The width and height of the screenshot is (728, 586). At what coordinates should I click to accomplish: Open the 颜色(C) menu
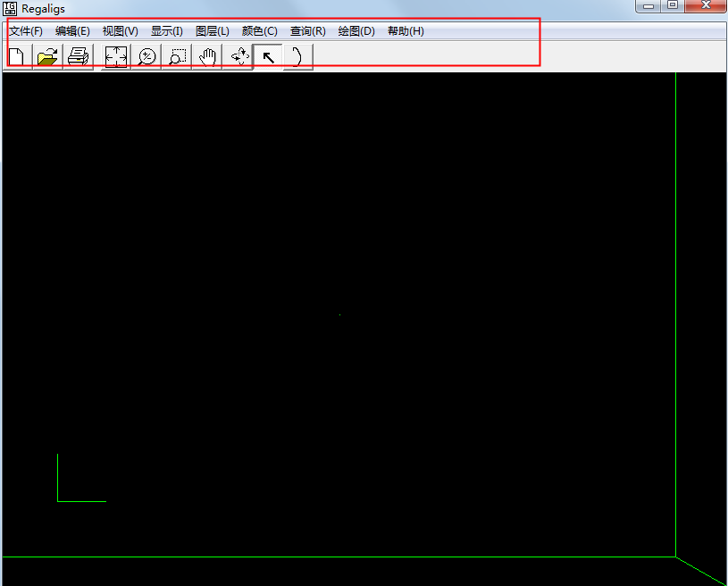pyautogui.click(x=260, y=31)
